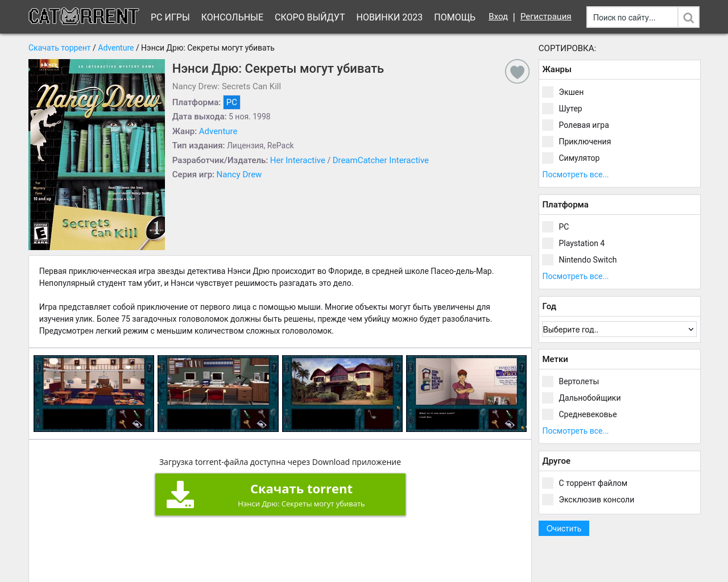728x582 pixels.
Task: Go to СКОРО ВЫЙДУТ section
Action: 310,17
